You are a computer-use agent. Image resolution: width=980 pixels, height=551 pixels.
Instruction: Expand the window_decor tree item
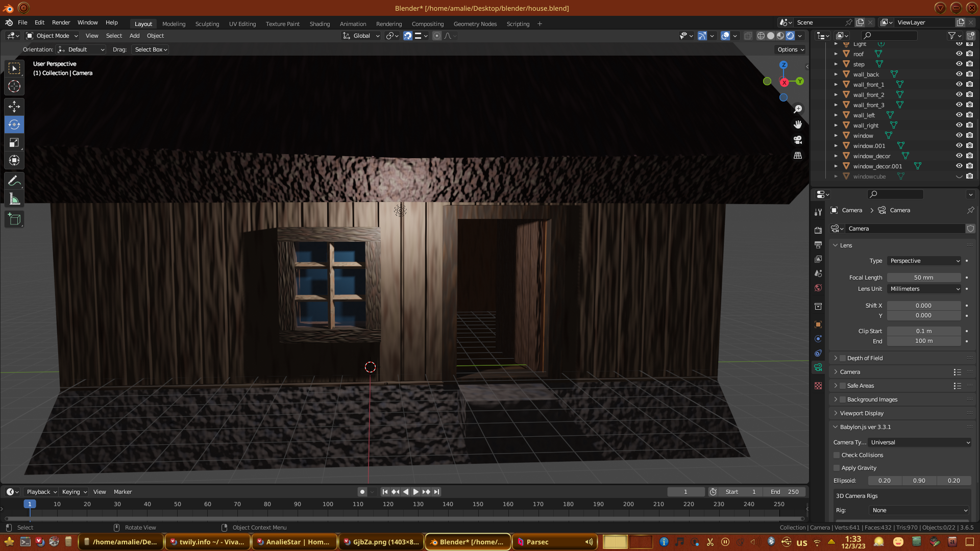(x=836, y=156)
